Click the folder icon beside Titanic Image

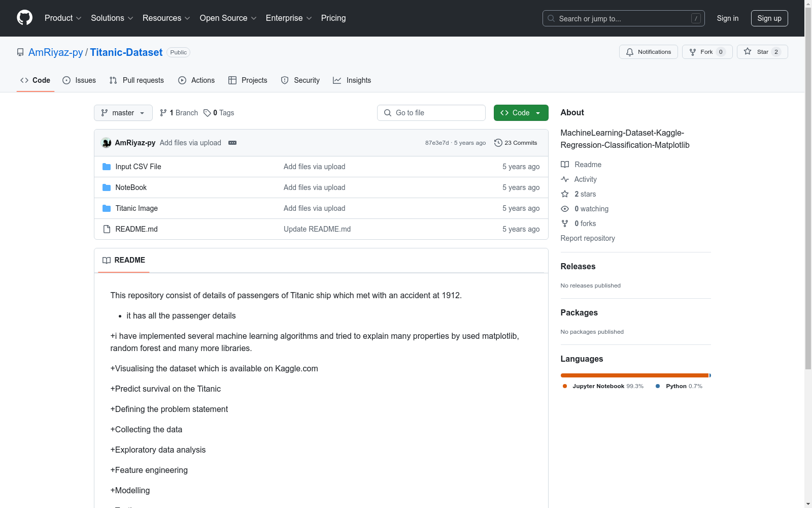click(x=107, y=208)
